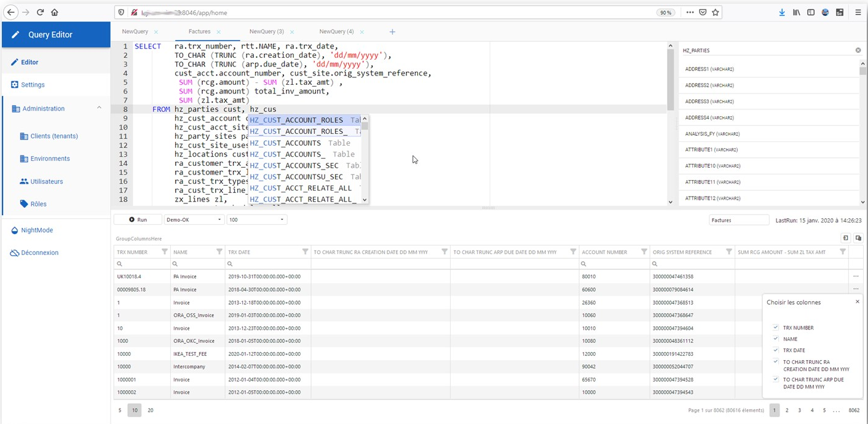
Task: Click the export grid data icon
Action: pyautogui.click(x=845, y=238)
